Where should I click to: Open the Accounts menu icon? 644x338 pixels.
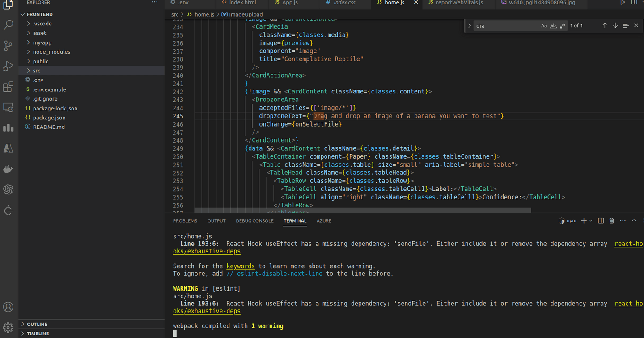tap(8, 307)
